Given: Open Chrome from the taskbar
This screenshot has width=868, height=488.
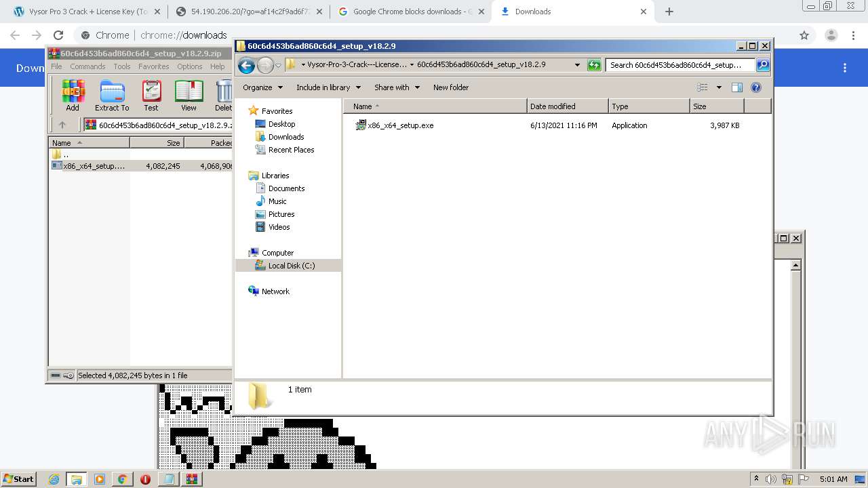Looking at the screenshot, I should click(x=122, y=479).
